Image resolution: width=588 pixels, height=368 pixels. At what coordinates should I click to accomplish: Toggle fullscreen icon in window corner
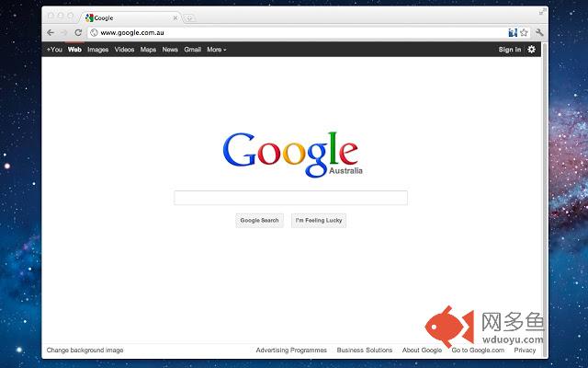click(x=542, y=12)
